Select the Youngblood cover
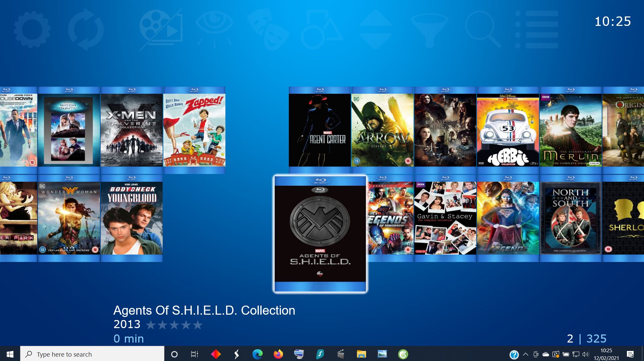Viewport: 644px width, 361px height. (131, 218)
